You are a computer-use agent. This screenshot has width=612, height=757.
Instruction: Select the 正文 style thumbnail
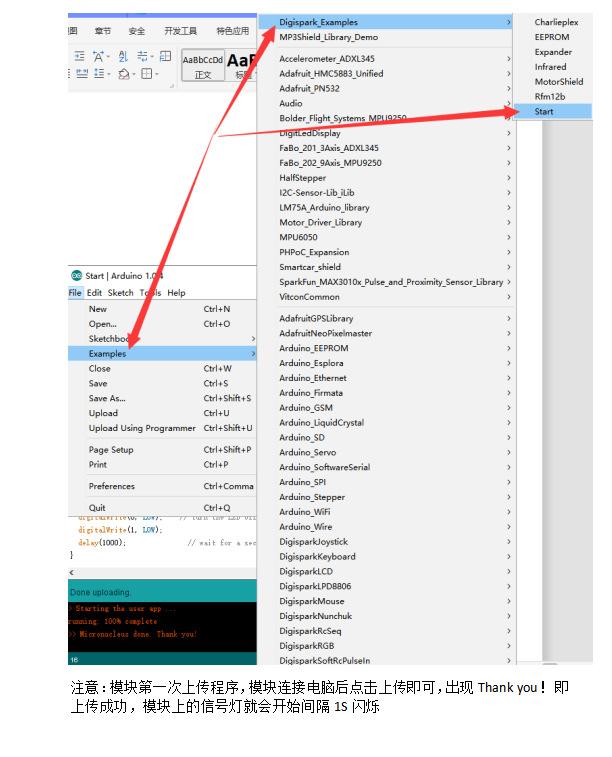point(203,66)
